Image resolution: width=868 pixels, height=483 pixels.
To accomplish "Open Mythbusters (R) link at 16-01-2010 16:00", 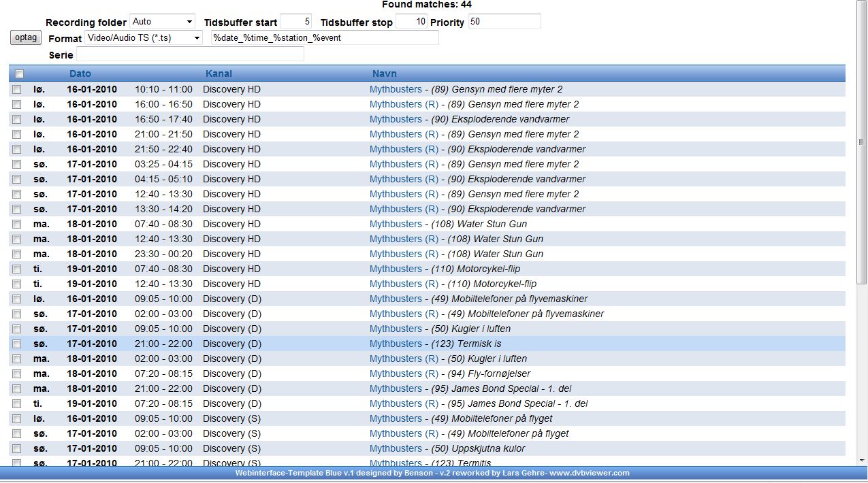I will point(404,104).
